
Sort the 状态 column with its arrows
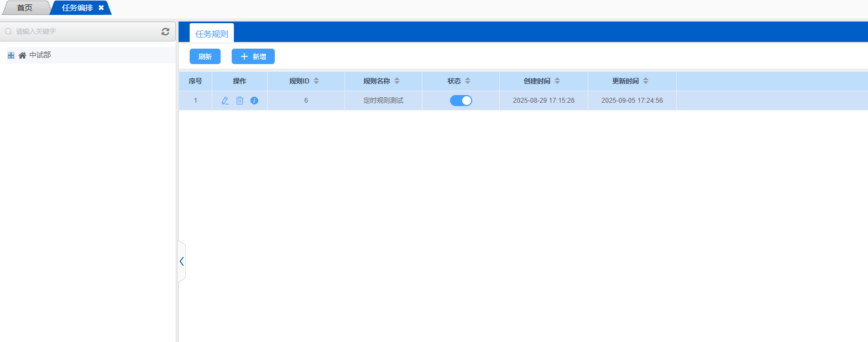[x=468, y=81]
